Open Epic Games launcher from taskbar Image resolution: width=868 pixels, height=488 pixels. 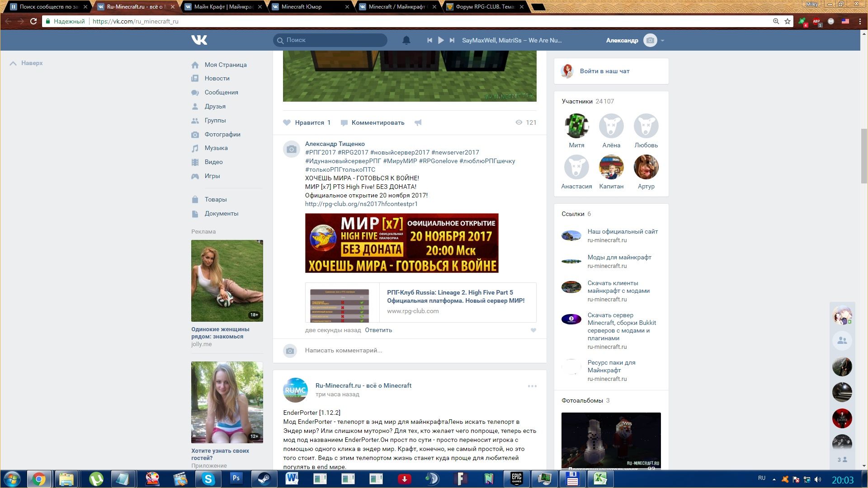516,479
